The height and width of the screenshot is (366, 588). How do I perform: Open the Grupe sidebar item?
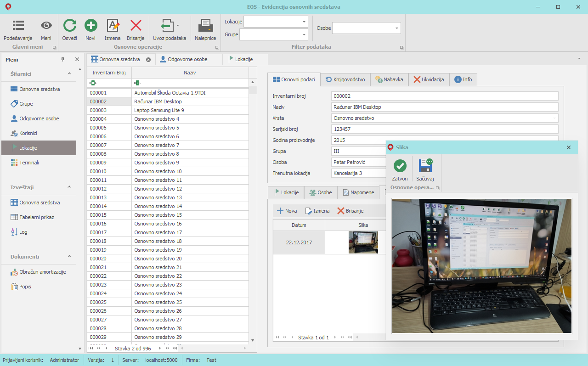(39, 104)
